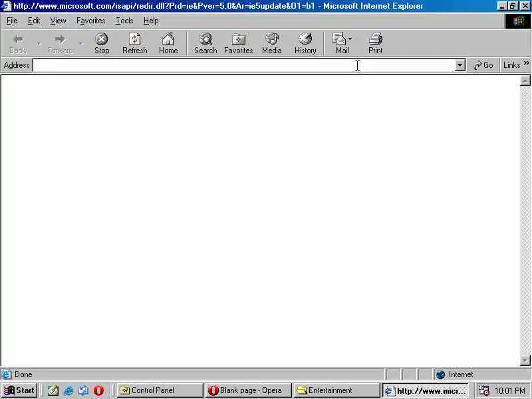Screen dimensions: 532x399
Task: Go to the Home page
Action: click(x=168, y=43)
